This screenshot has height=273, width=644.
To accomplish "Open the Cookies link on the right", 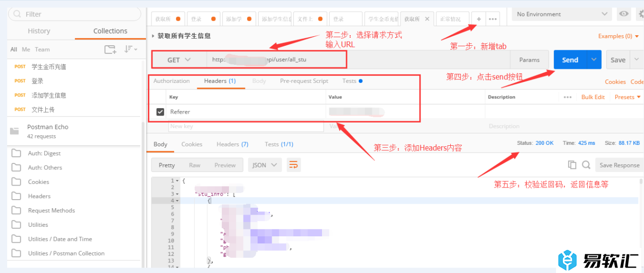I will click(615, 81).
